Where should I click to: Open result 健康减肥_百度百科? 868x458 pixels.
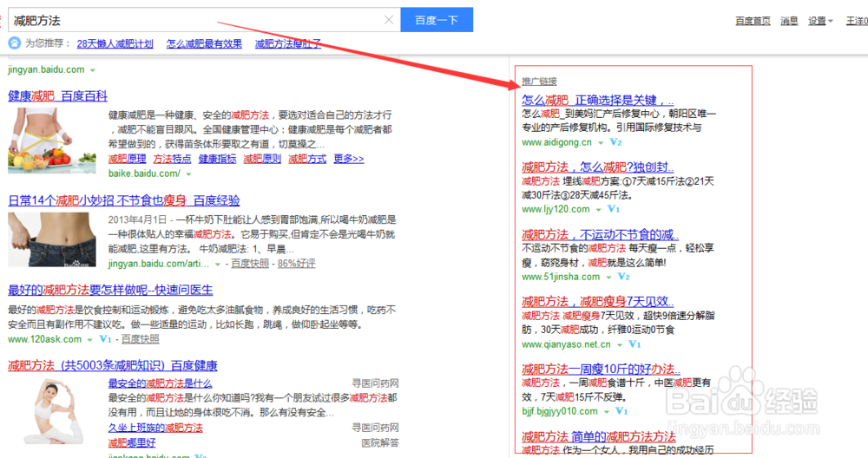point(57,95)
